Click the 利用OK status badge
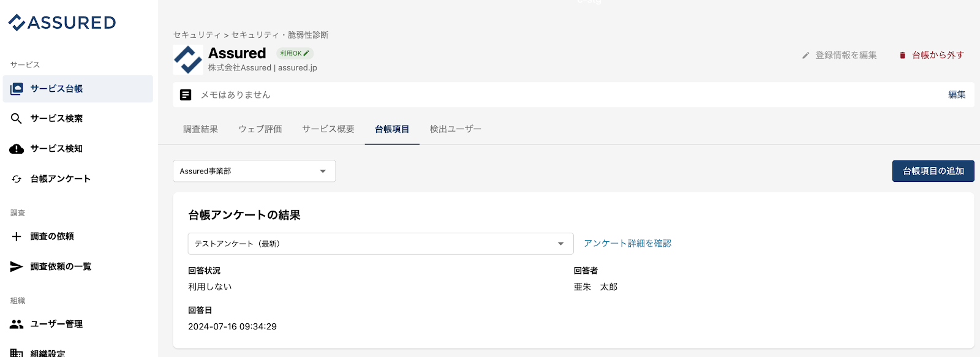Viewport: 980px width, 357px height. click(x=295, y=53)
